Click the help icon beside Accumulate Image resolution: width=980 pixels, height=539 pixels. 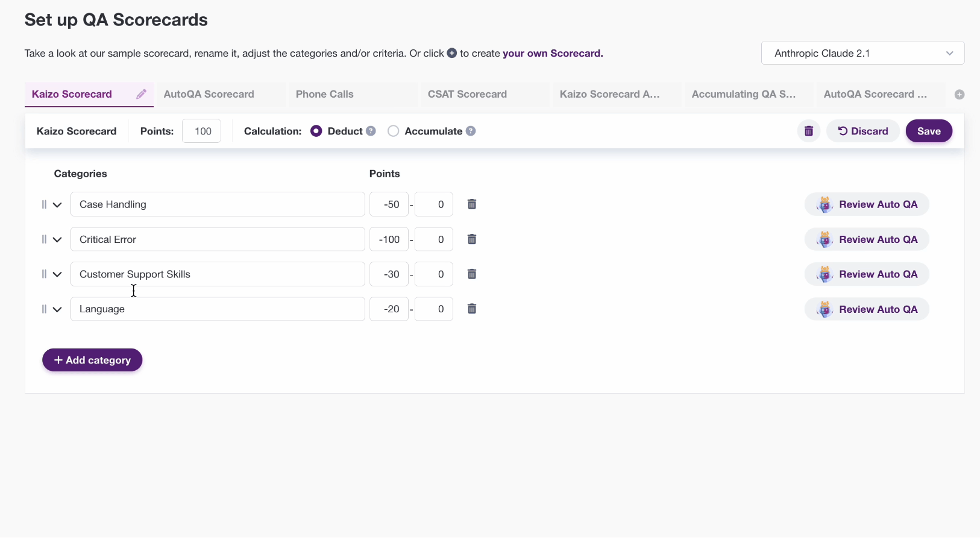471,131
